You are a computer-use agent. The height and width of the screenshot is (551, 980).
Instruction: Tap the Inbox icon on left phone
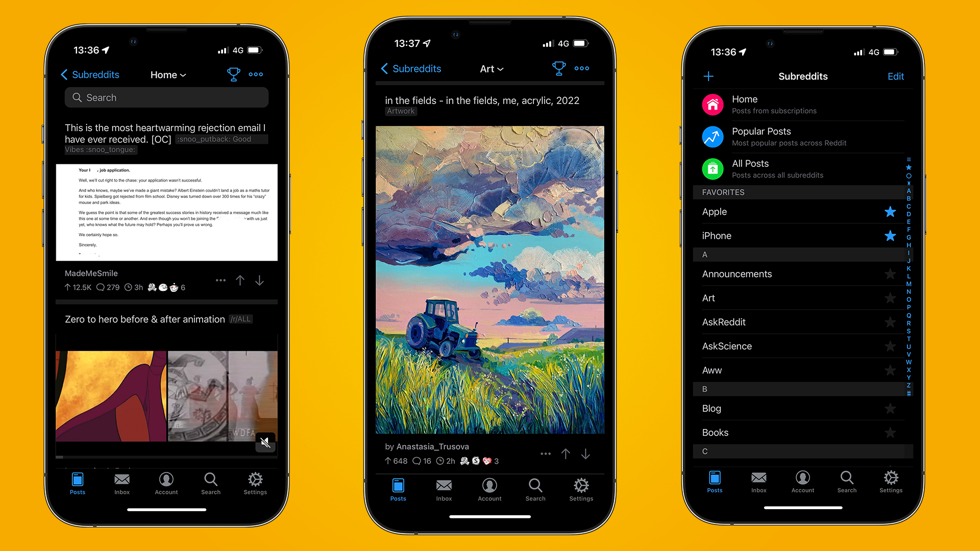[x=123, y=484]
